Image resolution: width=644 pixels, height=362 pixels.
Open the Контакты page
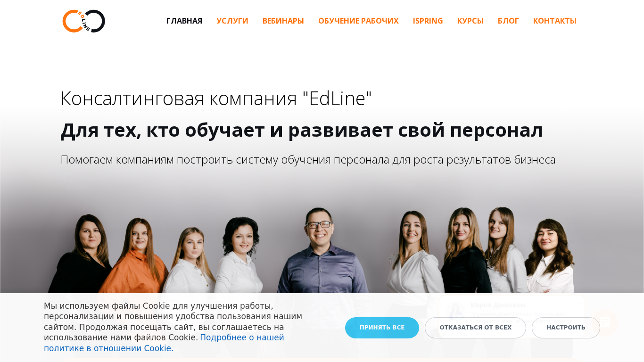point(555,21)
